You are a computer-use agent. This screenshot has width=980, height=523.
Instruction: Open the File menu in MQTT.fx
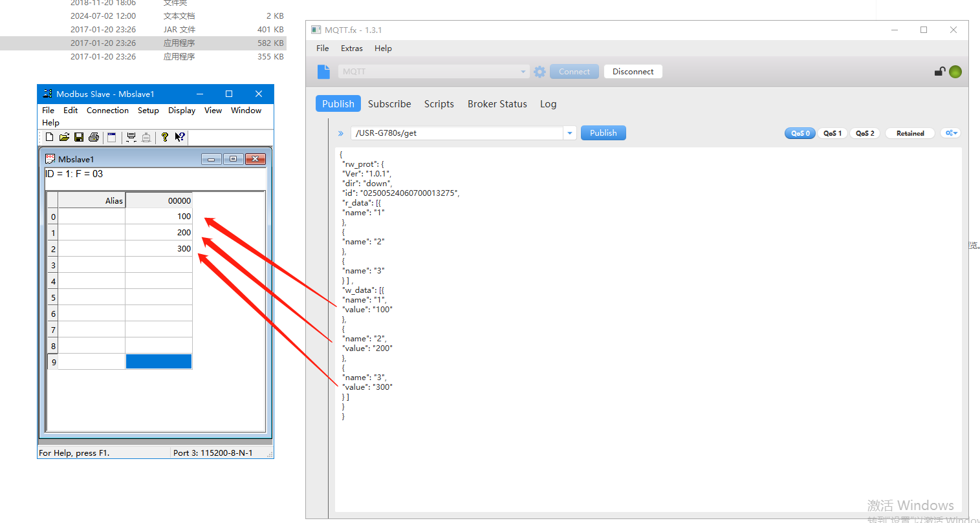323,48
